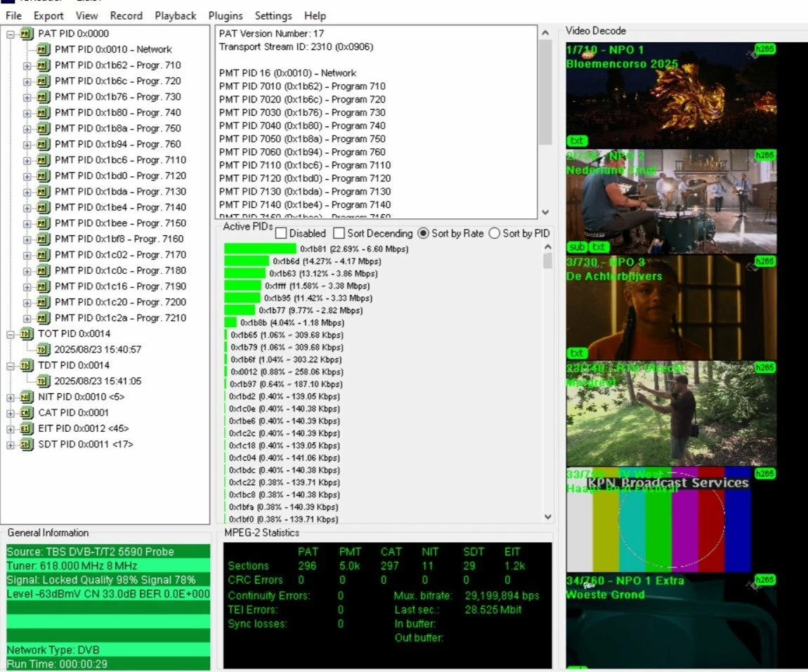Click the PAT PID 0x0000 table icon

tap(26, 34)
